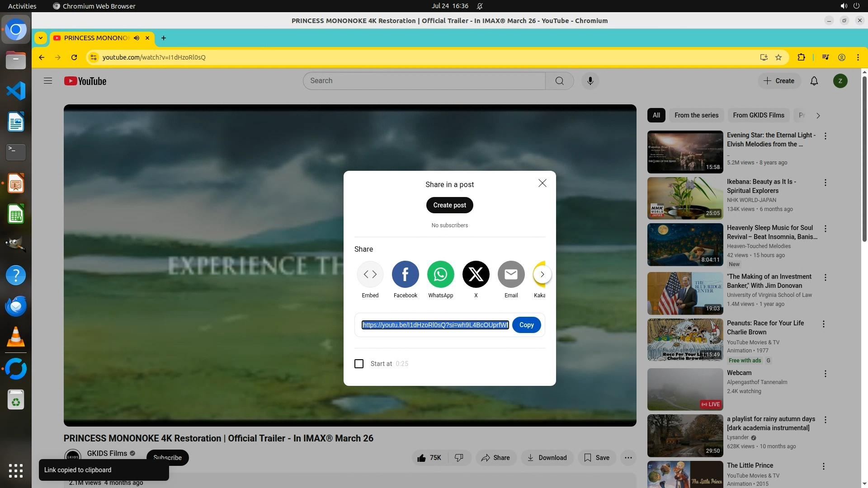Select the From the series chip
The width and height of the screenshot is (868, 488).
696,115
